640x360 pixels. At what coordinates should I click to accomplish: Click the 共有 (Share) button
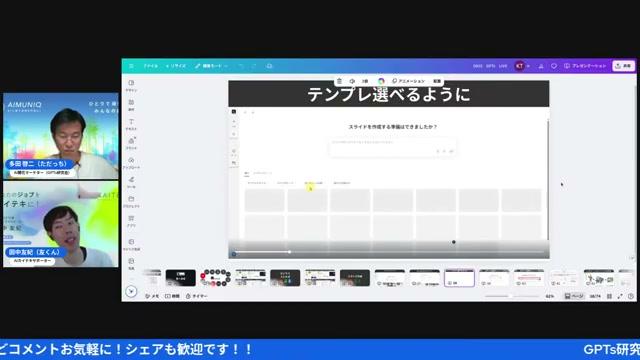click(623, 66)
